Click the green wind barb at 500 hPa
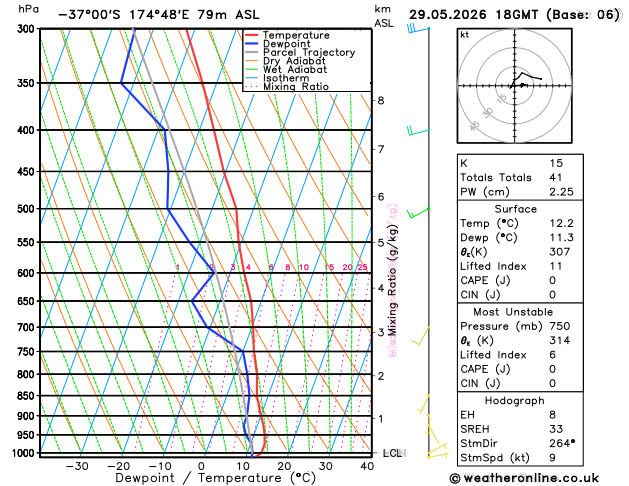Screen dimensions: 629x486 (418, 213)
